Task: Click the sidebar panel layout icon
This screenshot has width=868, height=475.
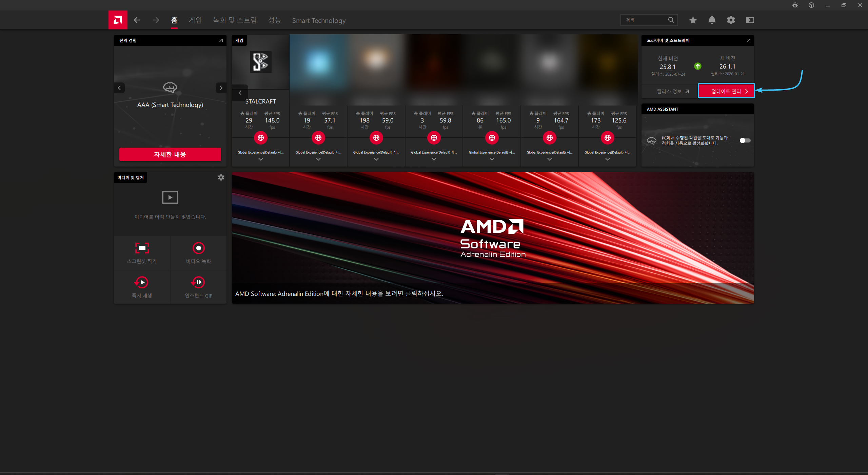Action: pyautogui.click(x=750, y=20)
